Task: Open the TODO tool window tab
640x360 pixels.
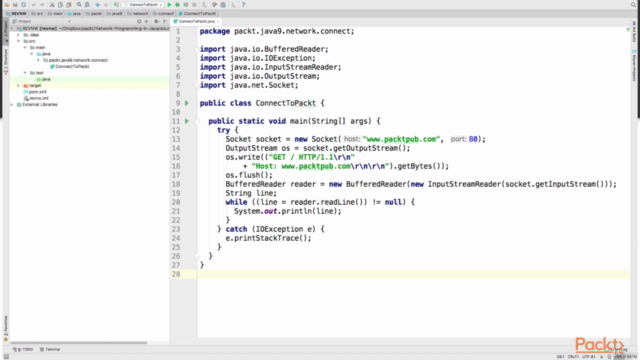Action: coord(23,349)
